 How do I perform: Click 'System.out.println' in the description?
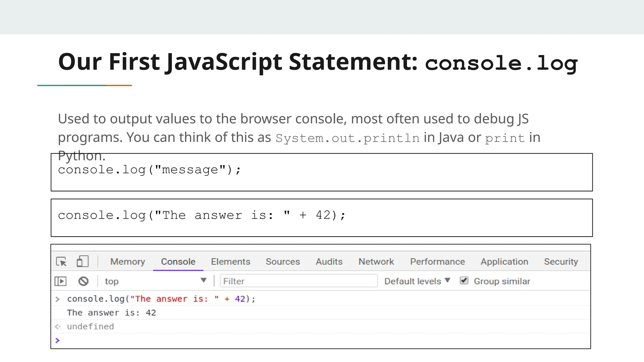347,138
